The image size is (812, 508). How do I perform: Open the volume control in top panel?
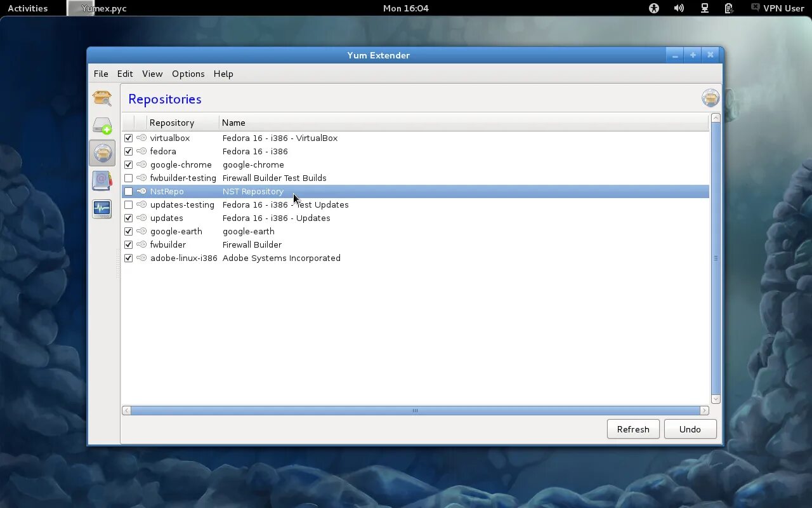(x=679, y=8)
